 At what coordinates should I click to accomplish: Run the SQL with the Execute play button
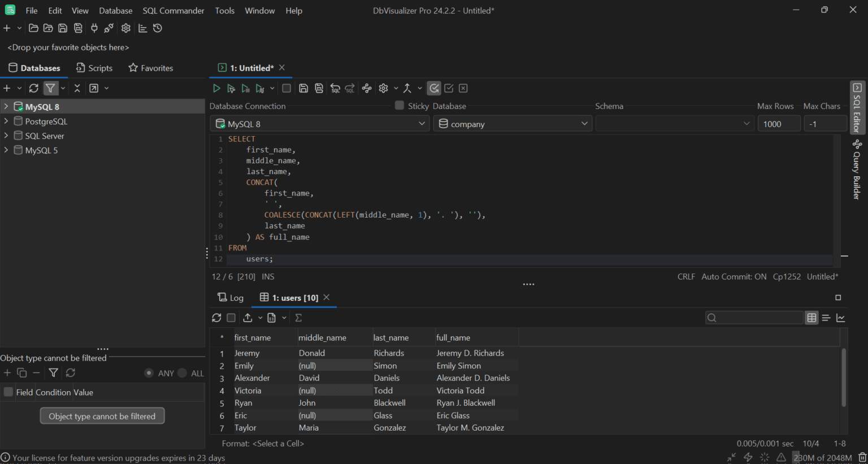click(x=216, y=88)
